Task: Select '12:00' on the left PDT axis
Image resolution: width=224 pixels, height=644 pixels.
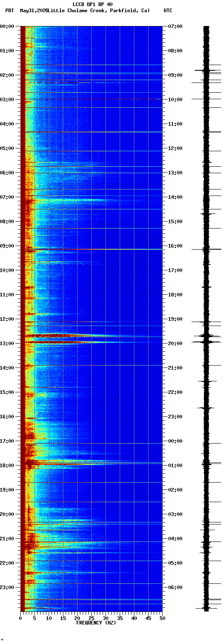Action: tap(7, 319)
